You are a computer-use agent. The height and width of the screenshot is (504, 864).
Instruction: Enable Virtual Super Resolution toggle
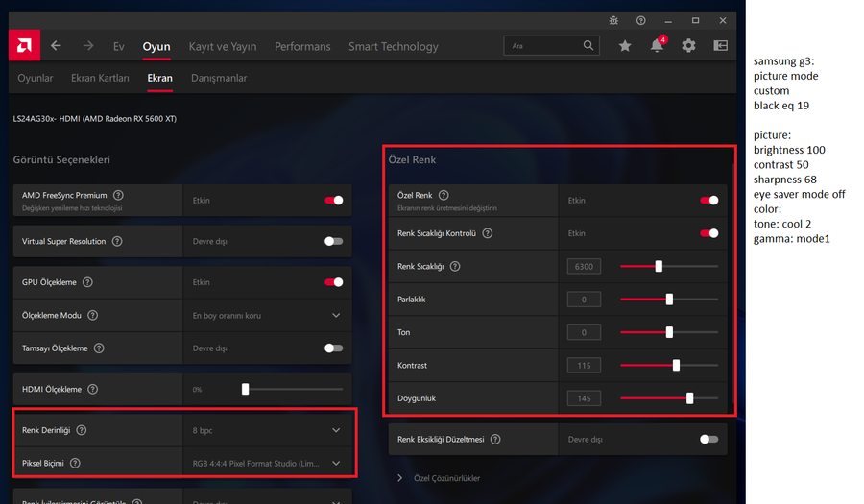333,242
